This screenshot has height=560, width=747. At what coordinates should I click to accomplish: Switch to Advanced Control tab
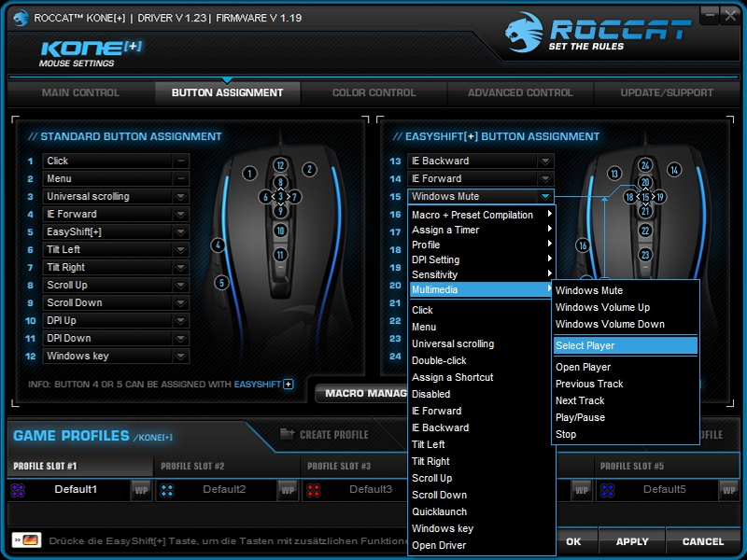520,92
